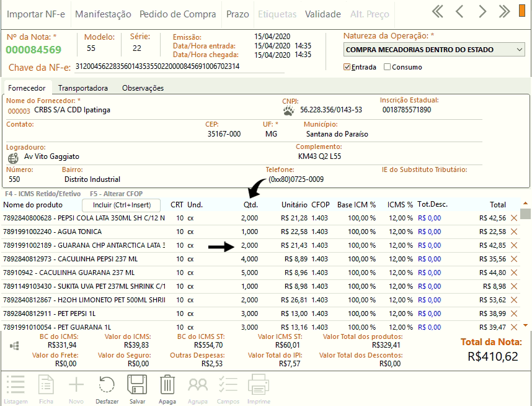The image size is (532, 406).
Task: Click the unit price R$ 26,81 for H2OH LIMONETO
Action: pyautogui.click(x=294, y=300)
